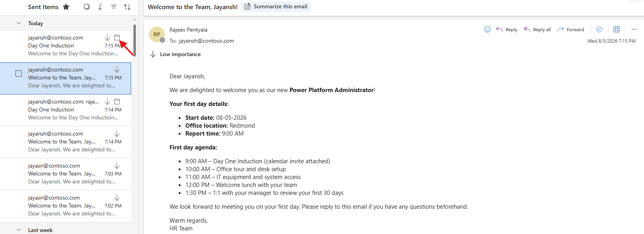Open the 7:03 PM Welcome to the Team message
Screen dimensions: 644x234
click(66, 174)
